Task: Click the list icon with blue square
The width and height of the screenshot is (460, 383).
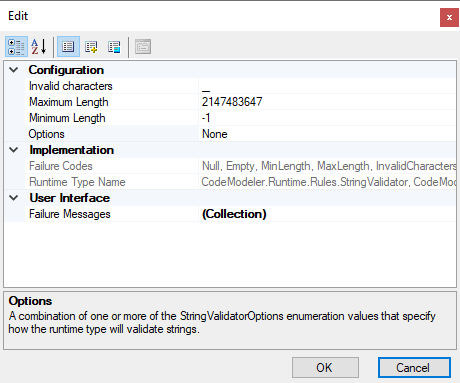Action: click(114, 47)
